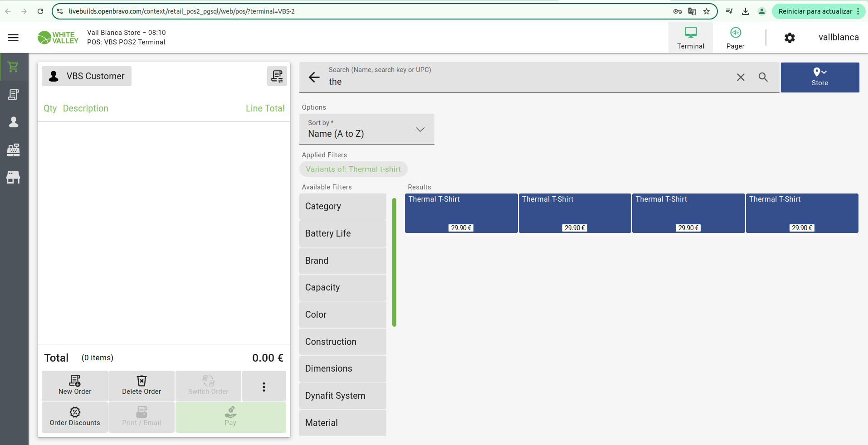
Task: Click the green filters list scrollbar
Action: [394, 262]
